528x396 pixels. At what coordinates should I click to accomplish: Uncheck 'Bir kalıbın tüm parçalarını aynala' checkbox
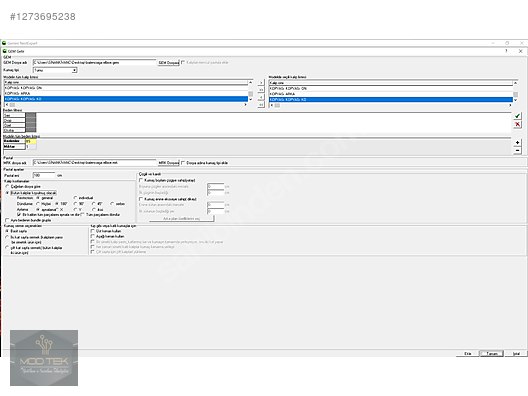[x=19, y=214]
